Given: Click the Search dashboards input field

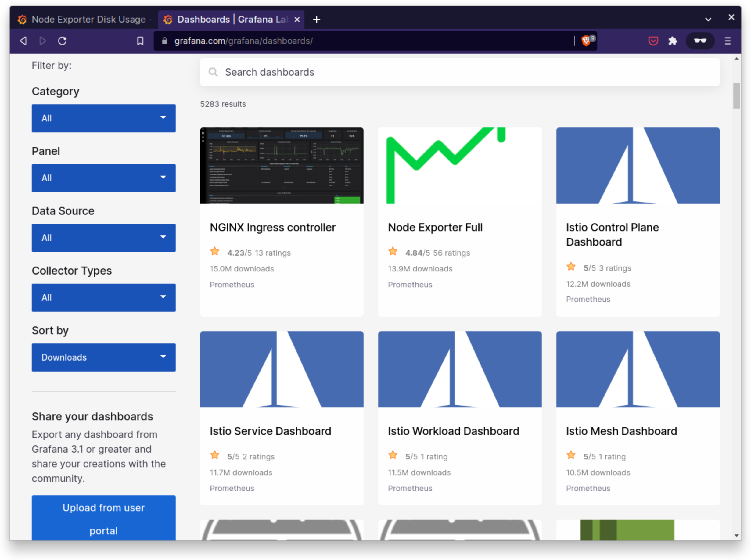Looking at the screenshot, I should tap(459, 72).
